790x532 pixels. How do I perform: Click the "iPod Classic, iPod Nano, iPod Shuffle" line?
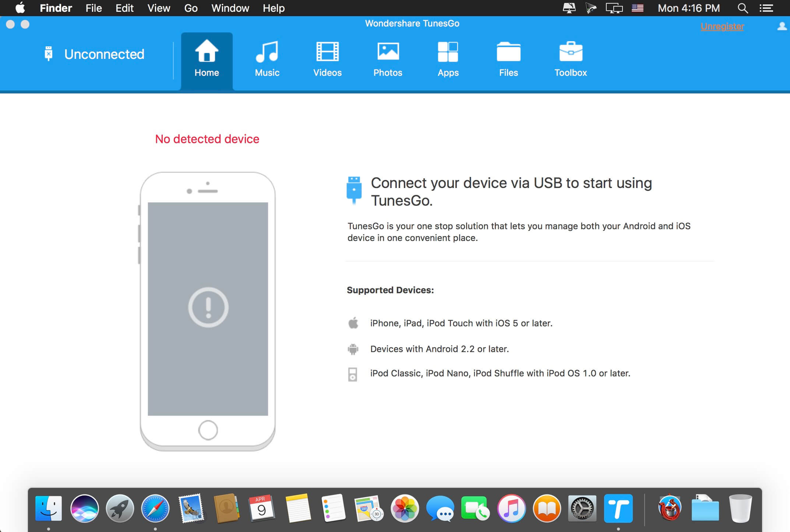point(500,373)
